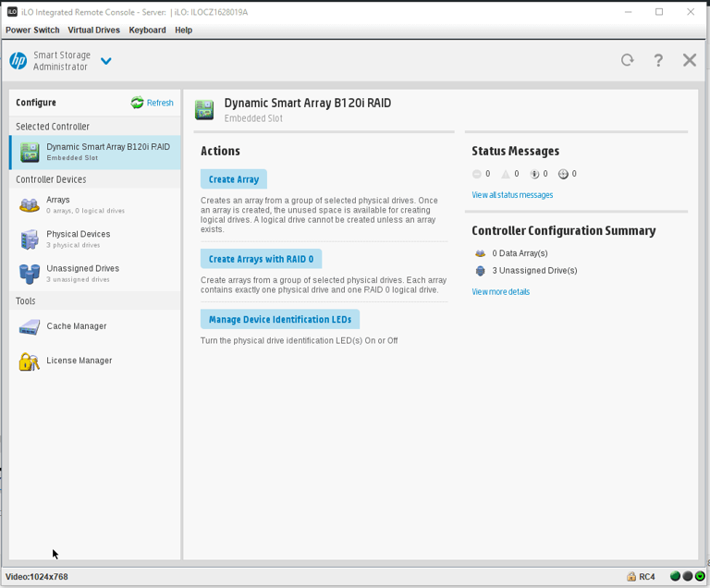Click controller icon beside main heading

(x=204, y=110)
